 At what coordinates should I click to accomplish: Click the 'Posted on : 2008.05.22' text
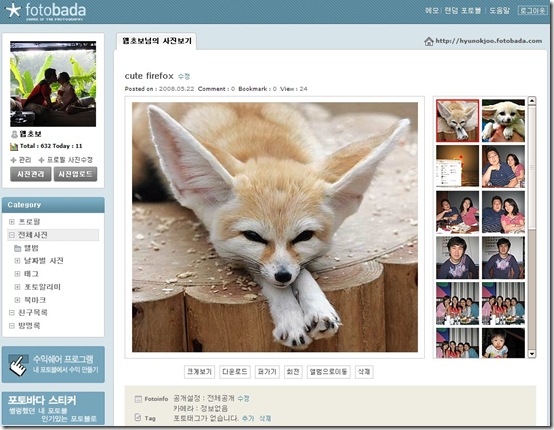point(159,89)
